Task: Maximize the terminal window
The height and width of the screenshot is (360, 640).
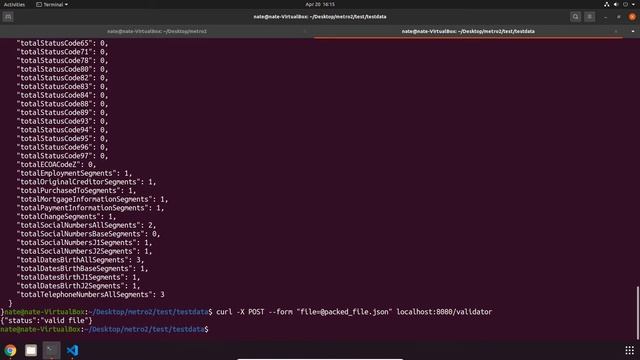Action: pyautogui.click(x=619, y=17)
